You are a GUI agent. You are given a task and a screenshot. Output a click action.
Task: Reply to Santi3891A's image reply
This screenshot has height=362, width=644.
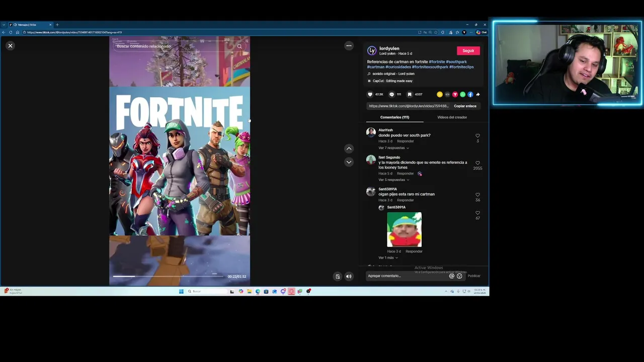click(414, 251)
